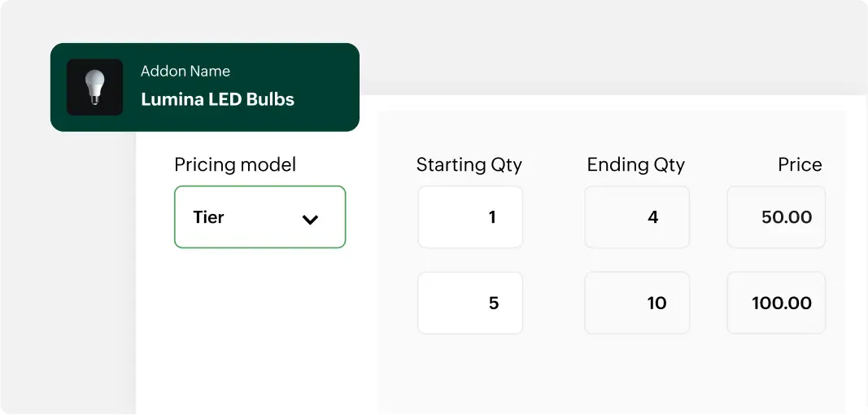Click the Price field showing 100.00
Screen dimensions: 868x415
(x=776, y=304)
